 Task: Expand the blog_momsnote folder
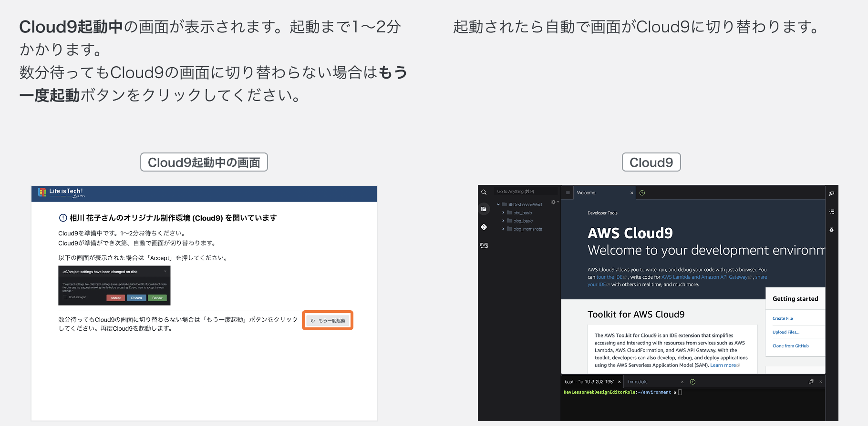point(503,229)
